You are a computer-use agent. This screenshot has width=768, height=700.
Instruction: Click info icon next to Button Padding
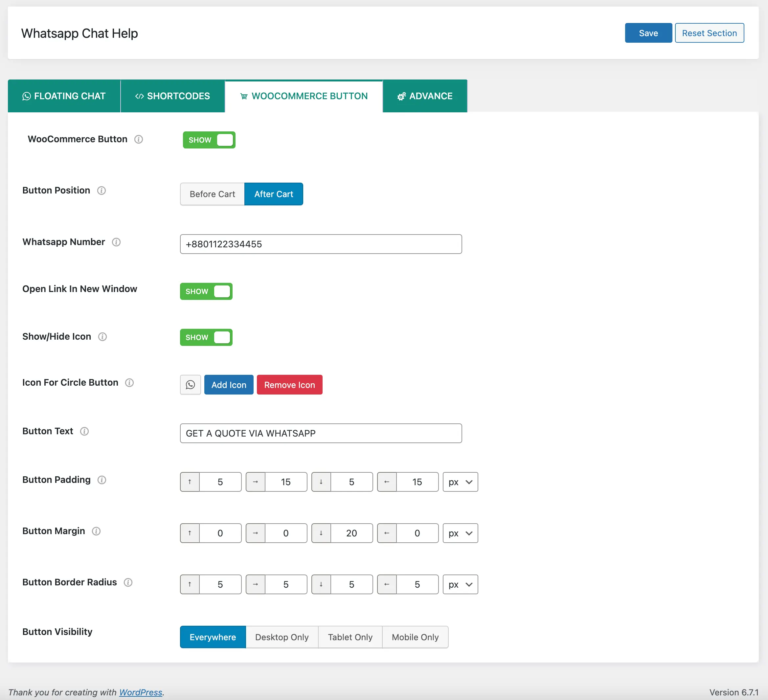[102, 480]
